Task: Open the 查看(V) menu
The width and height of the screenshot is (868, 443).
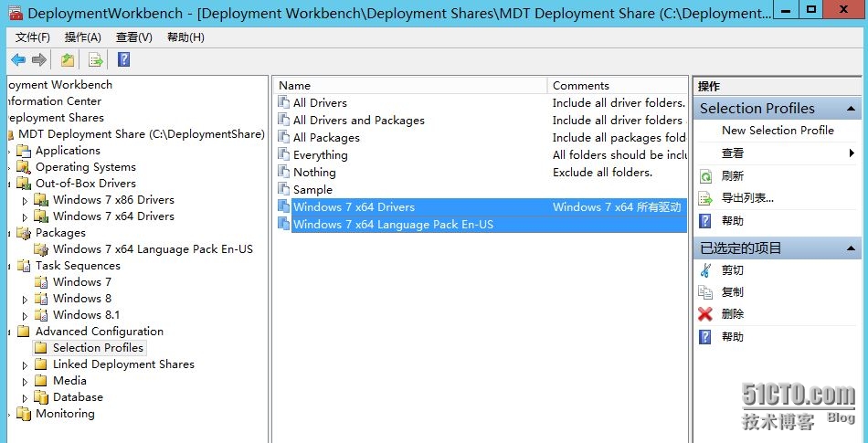Action: click(134, 37)
